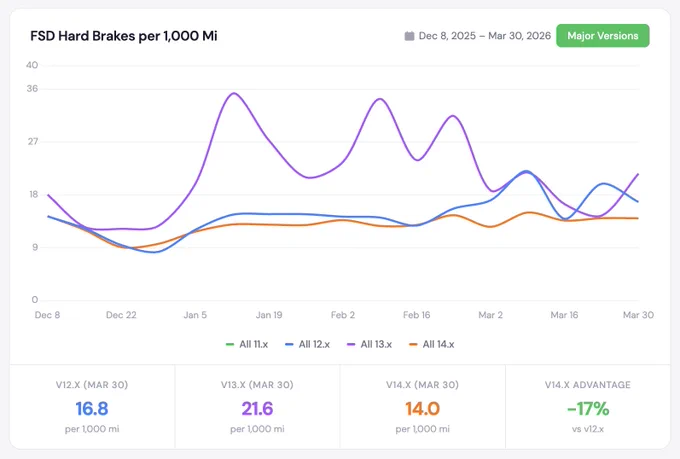Click the Dec 8 x-axis label
The width and height of the screenshot is (680, 459).
click(47, 315)
